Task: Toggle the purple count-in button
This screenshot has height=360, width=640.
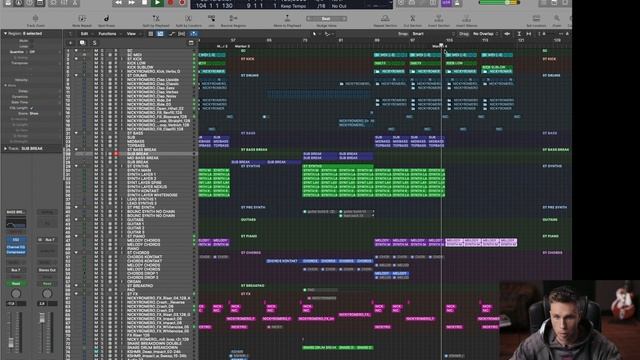Action: (x=446, y=3)
